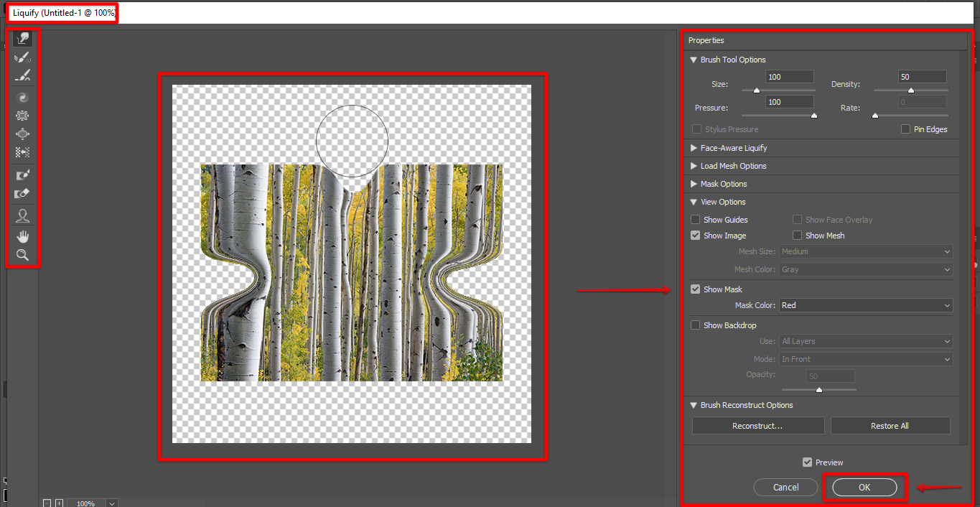This screenshot has height=507, width=980.
Task: Select the Zoom tool
Action: click(x=23, y=255)
